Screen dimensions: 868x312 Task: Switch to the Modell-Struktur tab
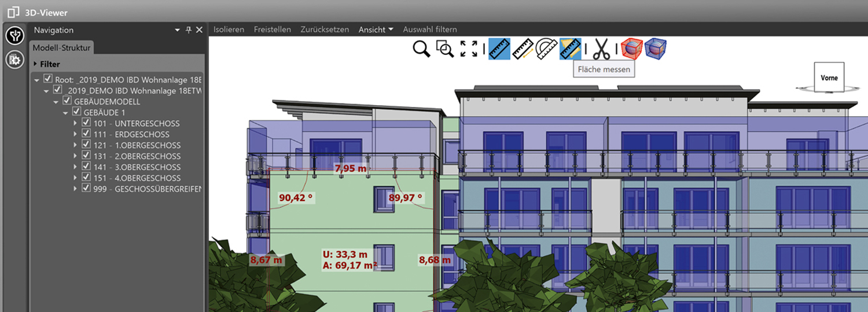pyautogui.click(x=61, y=48)
